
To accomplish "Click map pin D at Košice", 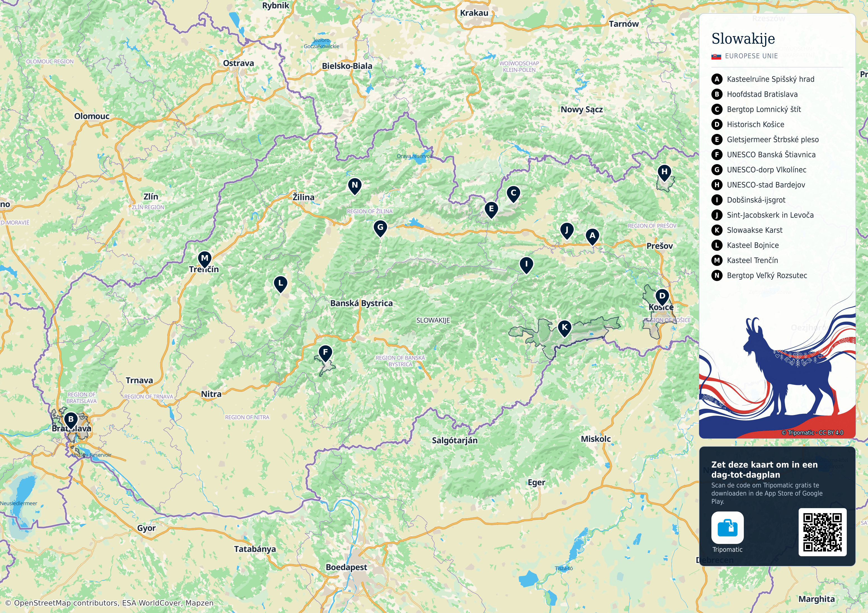I will tap(662, 297).
